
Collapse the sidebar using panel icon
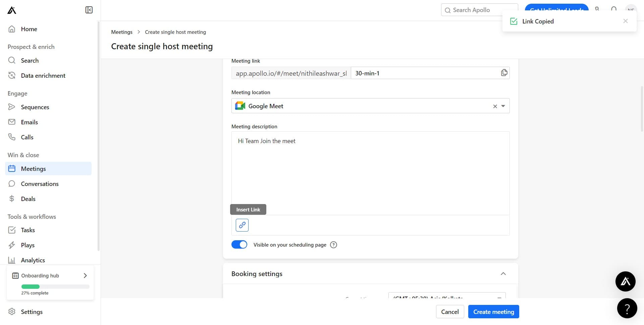89,10
